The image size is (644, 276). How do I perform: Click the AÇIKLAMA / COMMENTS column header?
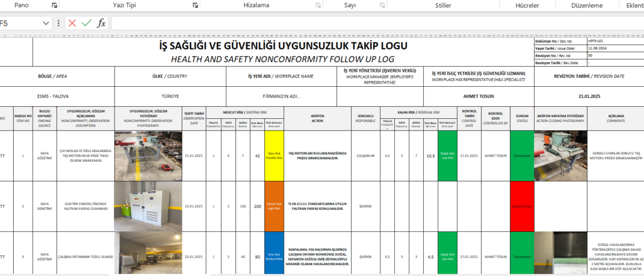pyautogui.click(x=615, y=118)
